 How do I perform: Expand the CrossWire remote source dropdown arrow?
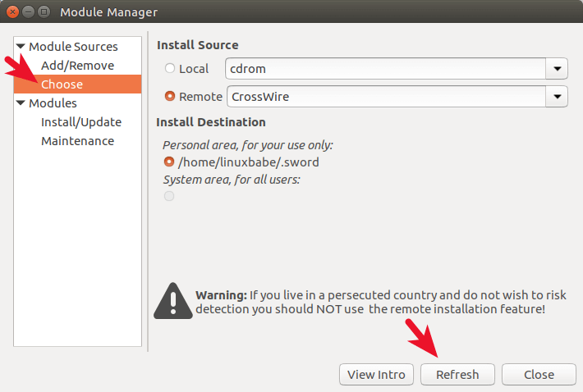(x=558, y=97)
